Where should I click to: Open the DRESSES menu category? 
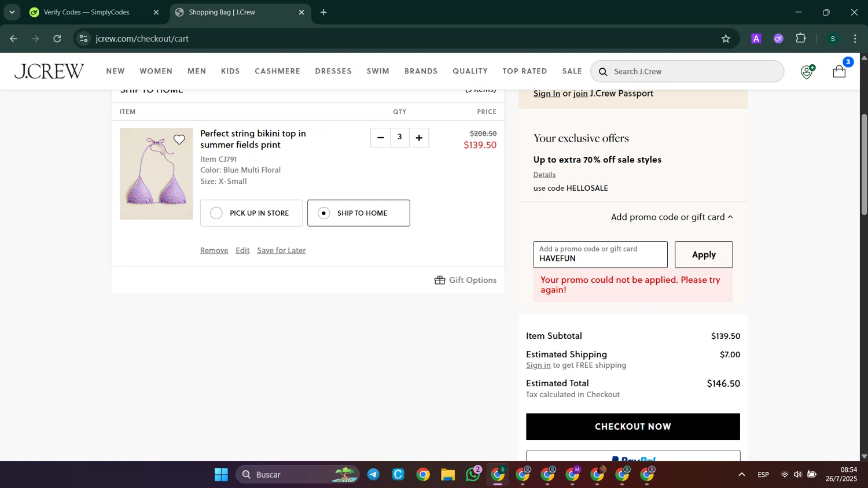(x=333, y=71)
